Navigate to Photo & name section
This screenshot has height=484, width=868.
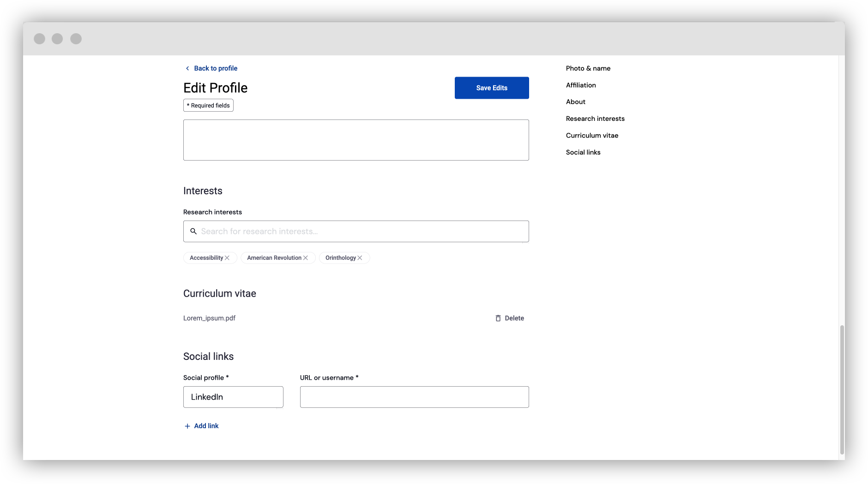click(588, 68)
